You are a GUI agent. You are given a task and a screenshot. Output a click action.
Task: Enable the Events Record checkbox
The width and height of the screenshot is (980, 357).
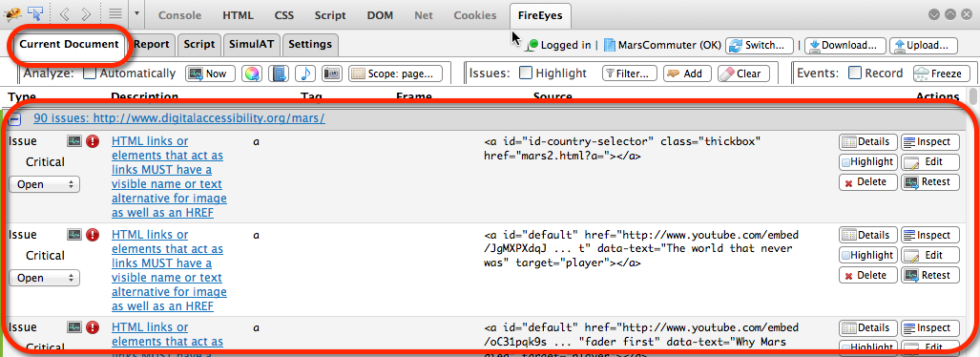click(x=855, y=73)
